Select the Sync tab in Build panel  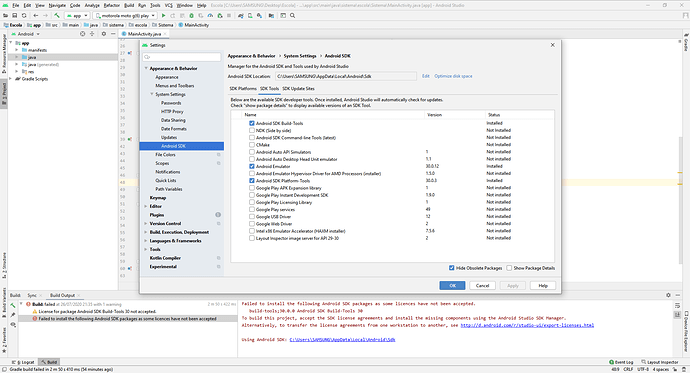point(32,295)
